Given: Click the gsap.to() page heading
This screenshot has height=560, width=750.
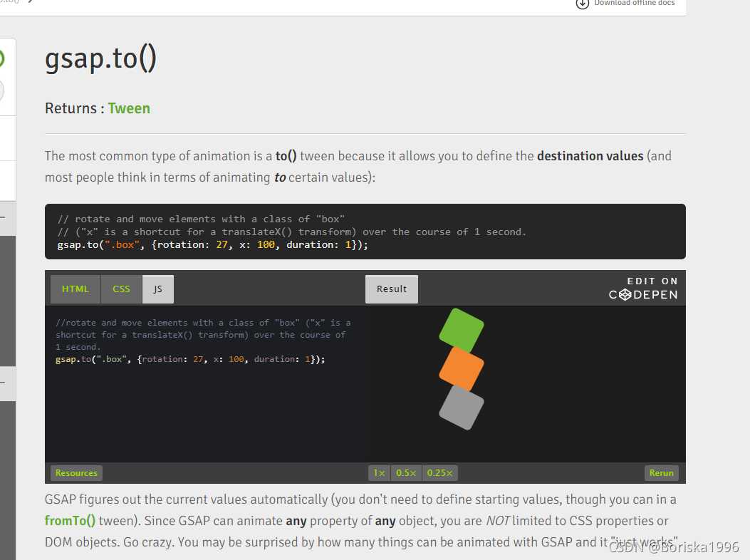Looking at the screenshot, I should pyautogui.click(x=100, y=59).
